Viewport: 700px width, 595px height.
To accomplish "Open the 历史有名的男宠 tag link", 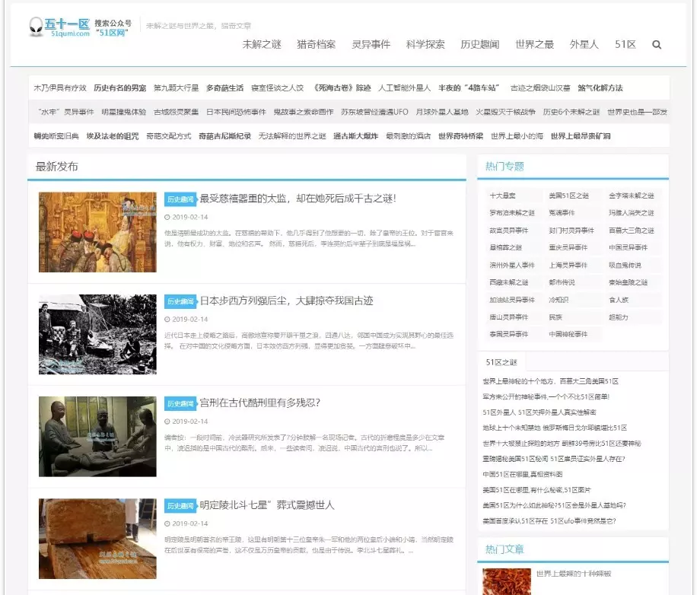I will pos(119,88).
